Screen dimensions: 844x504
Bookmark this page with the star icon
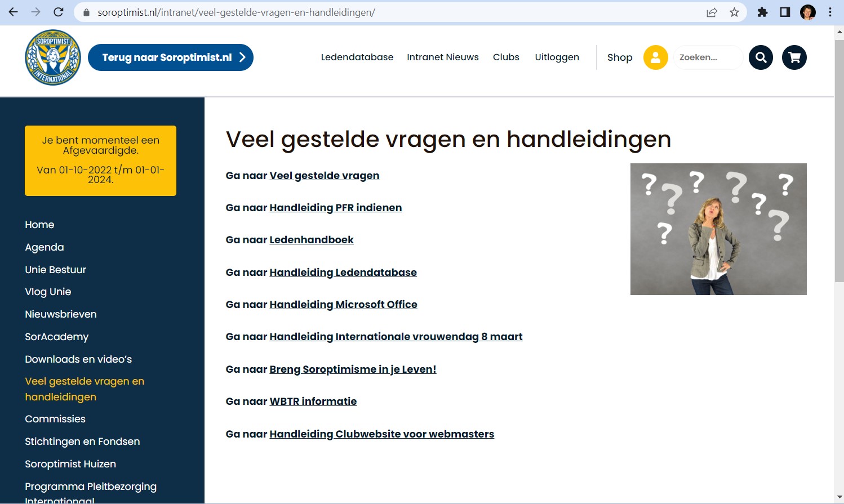[x=734, y=12]
